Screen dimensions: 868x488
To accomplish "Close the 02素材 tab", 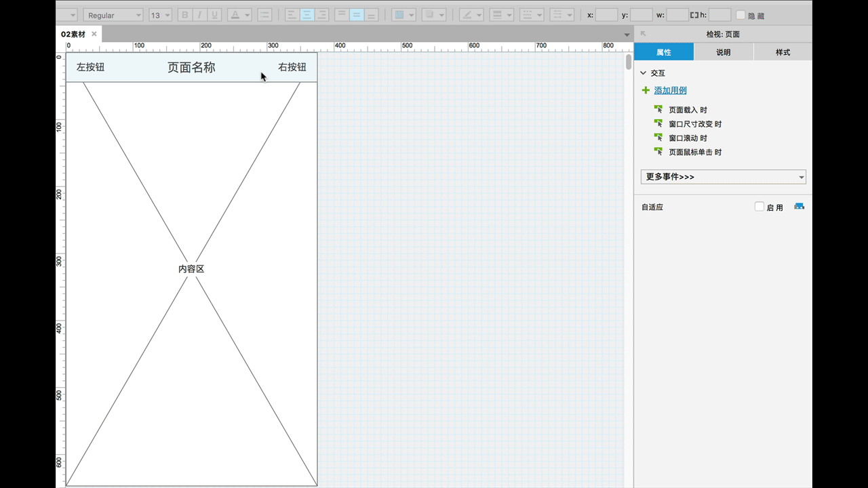I will (94, 34).
